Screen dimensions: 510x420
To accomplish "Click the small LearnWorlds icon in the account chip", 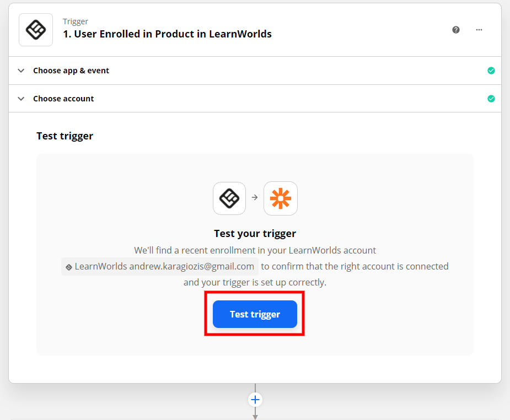I will [x=68, y=266].
